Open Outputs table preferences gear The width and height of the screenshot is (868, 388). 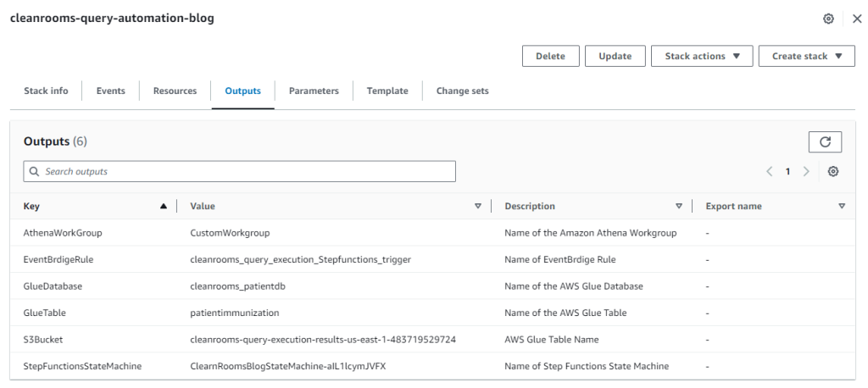point(833,172)
